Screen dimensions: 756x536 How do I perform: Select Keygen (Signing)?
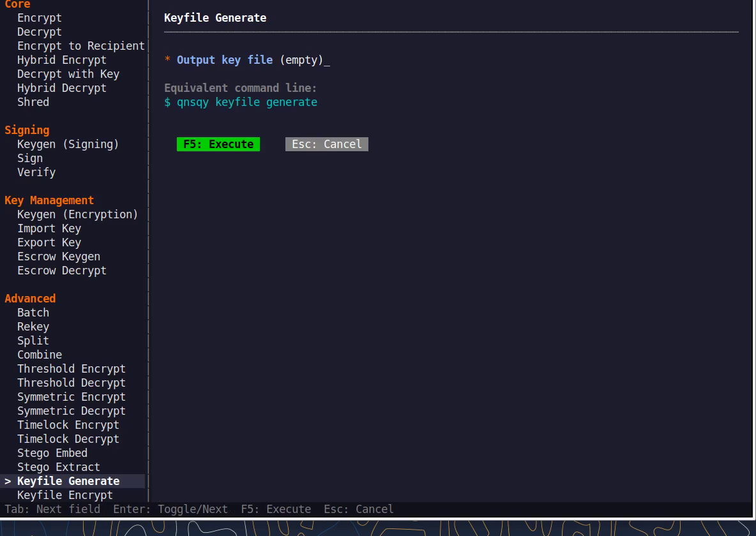[68, 144]
